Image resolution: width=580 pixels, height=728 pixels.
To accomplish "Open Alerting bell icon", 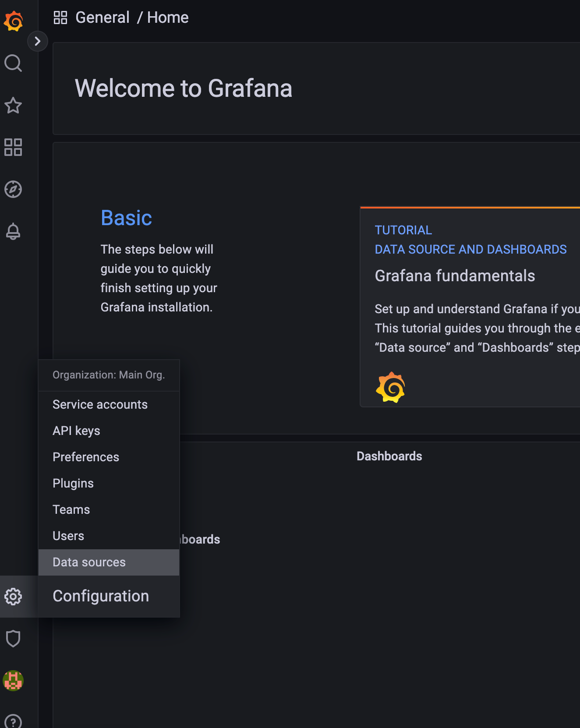I will (x=13, y=231).
